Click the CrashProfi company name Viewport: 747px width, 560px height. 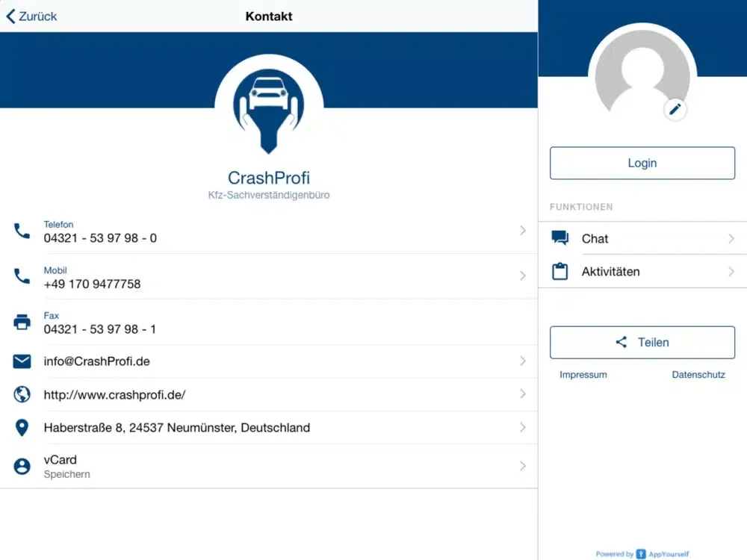pyautogui.click(x=269, y=178)
